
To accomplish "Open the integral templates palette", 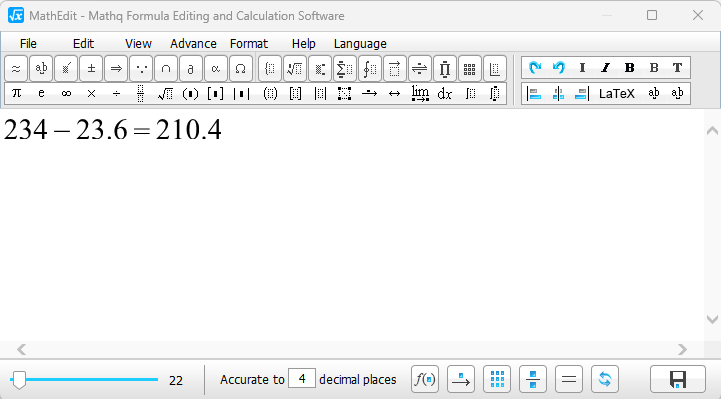I will [370, 69].
